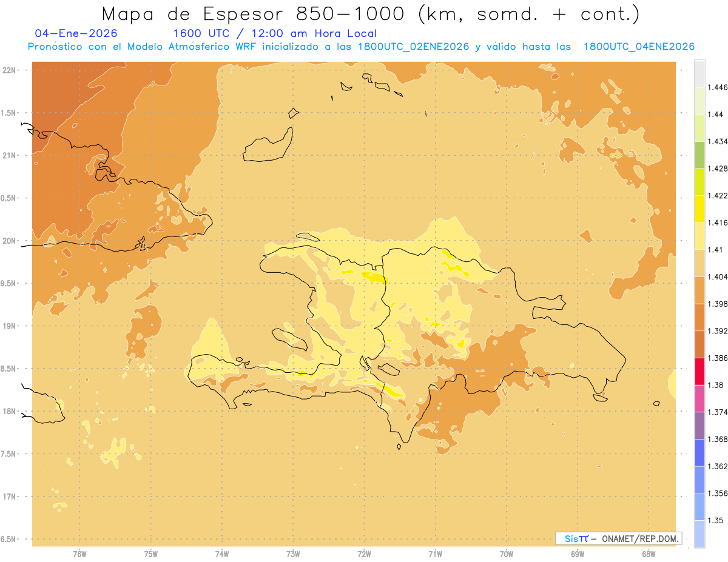Click the purple legend swatch between 1.368 and 1.374

(699, 426)
